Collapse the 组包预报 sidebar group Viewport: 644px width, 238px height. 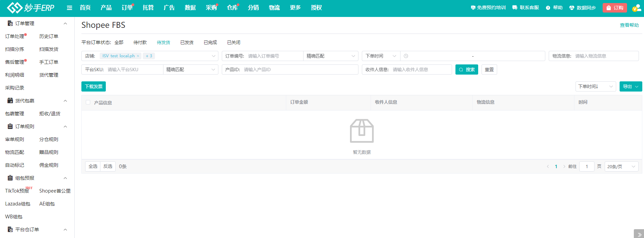coord(65,178)
